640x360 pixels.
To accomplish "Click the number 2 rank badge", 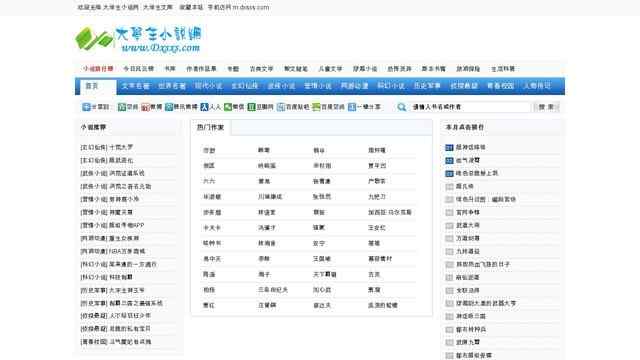I will point(449,160).
